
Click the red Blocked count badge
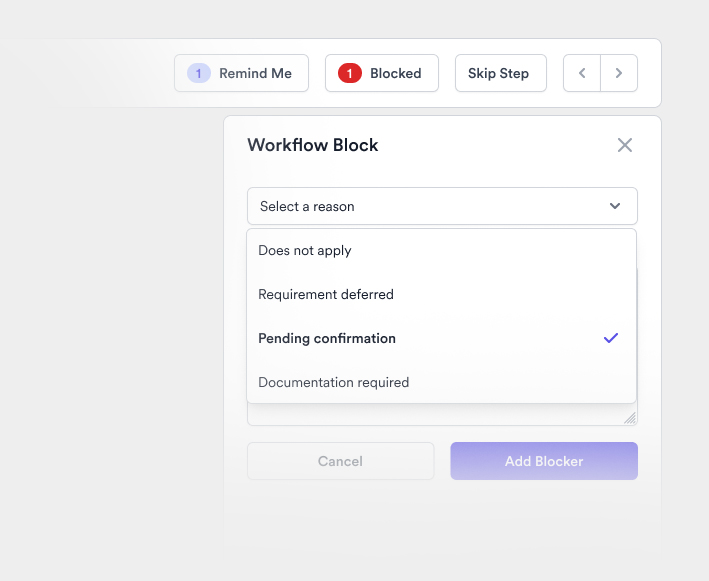pos(349,73)
